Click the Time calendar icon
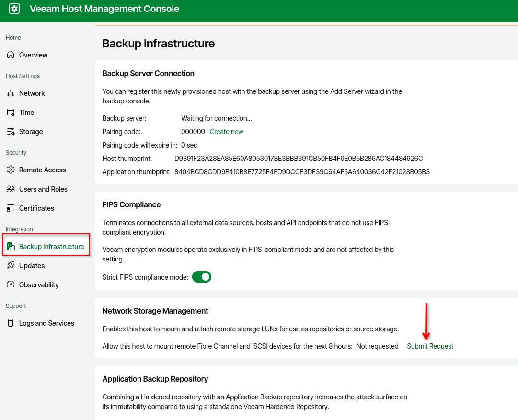Image resolution: width=518 pixels, height=420 pixels. pyautogui.click(x=11, y=112)
